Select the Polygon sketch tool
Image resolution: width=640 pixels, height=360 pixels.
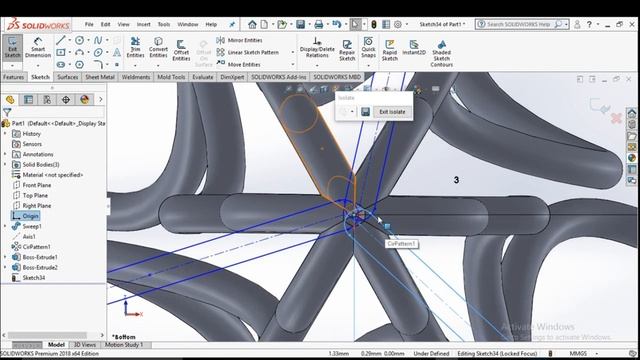80,64
